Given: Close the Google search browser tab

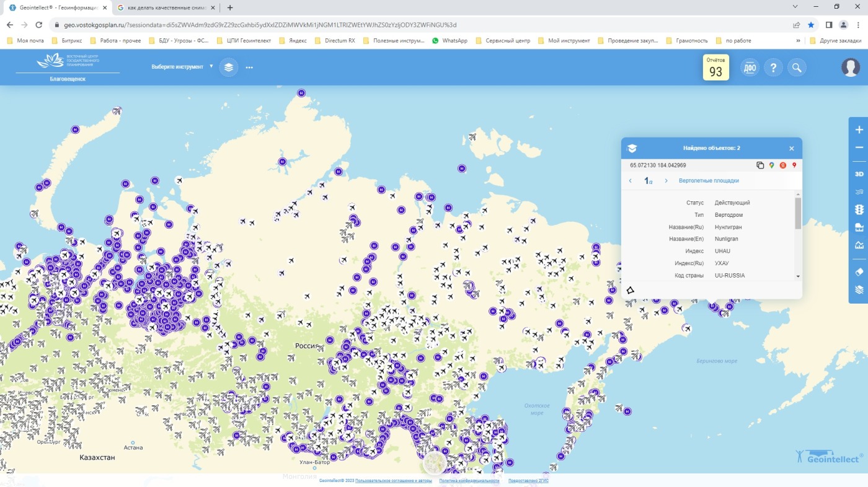Looking at the screenshot, I should pos(213,7).
